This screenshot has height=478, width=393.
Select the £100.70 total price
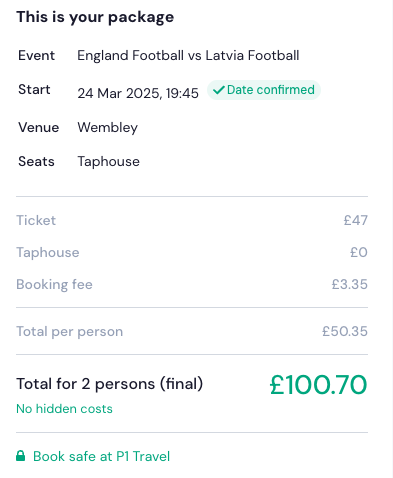pyautogui.click(x=318, y=385)
